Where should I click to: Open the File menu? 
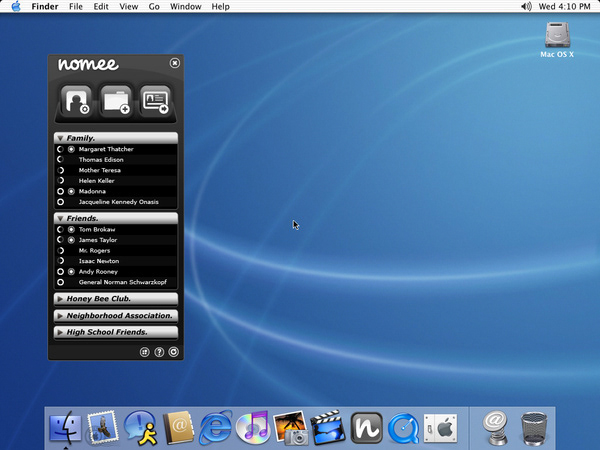(x=76, y=7)
